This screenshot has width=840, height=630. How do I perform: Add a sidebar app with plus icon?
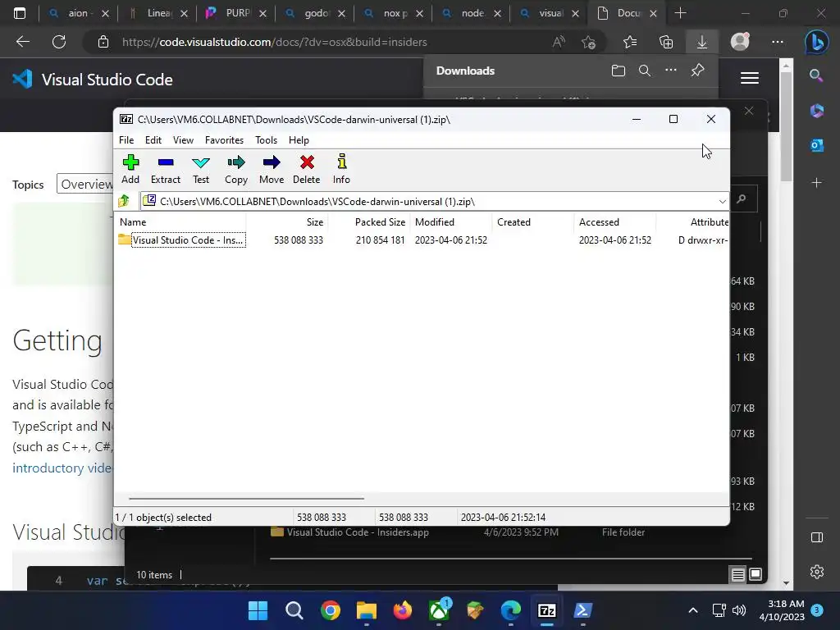pyautogui.click(x=816, y=183)
